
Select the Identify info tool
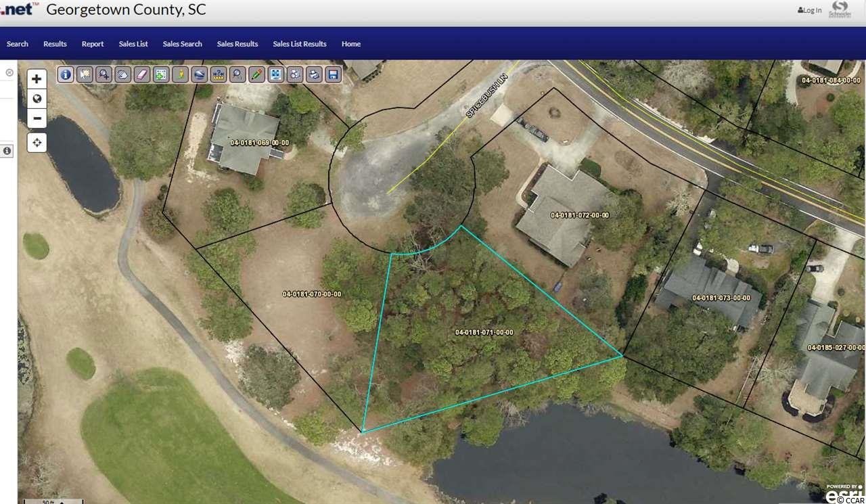(x=66, y=74)
